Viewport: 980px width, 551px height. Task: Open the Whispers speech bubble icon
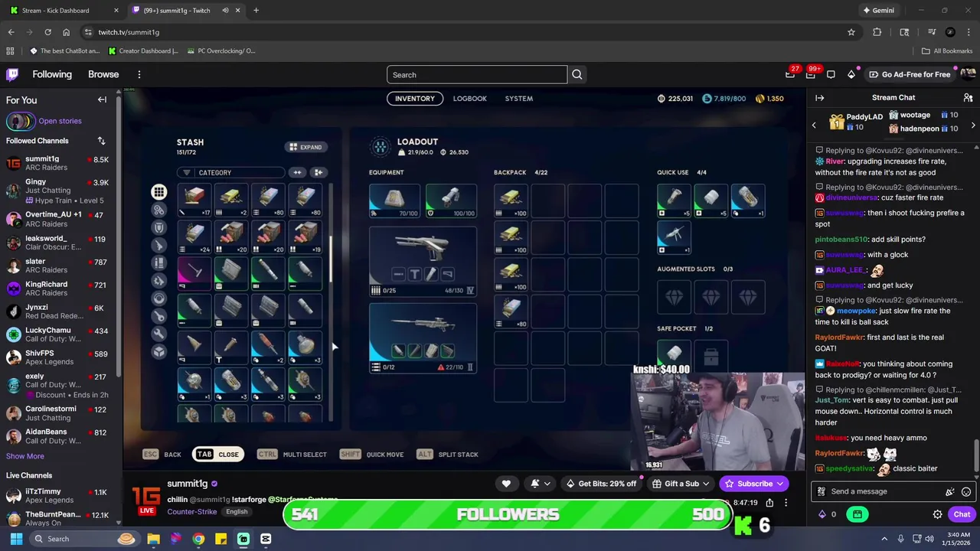[x=831, y=74]
